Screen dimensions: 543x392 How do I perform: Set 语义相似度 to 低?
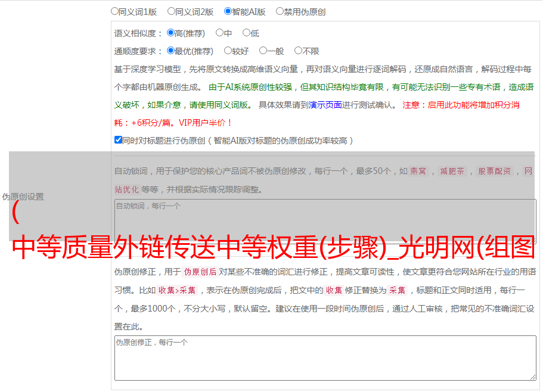click(246, 33)
